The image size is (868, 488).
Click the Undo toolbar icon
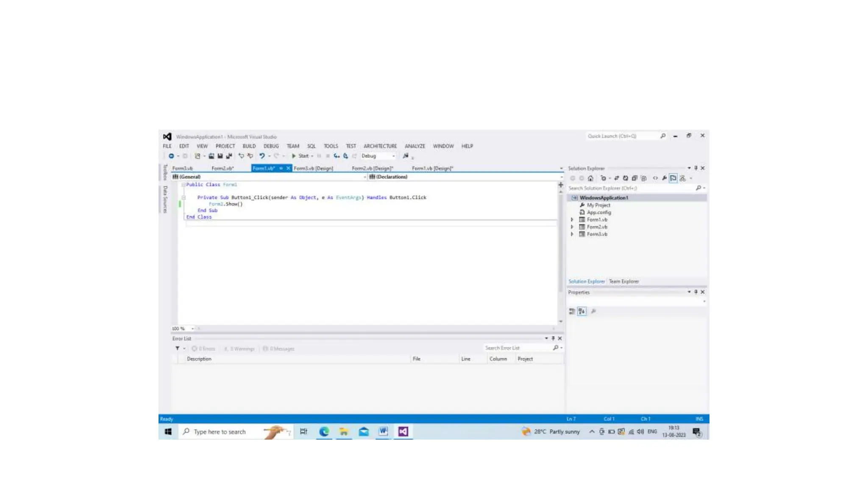pyautogui.click(x=262, y=156)
